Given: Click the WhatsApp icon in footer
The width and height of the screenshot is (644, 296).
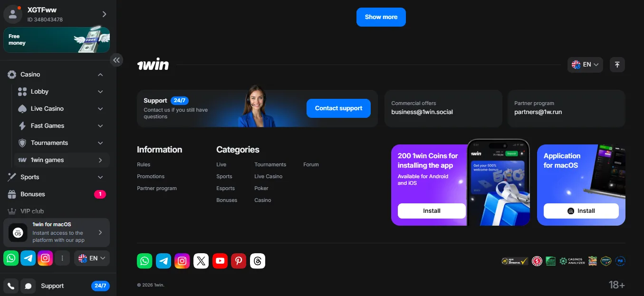Looking at the screenshot, I should (144, 261).
